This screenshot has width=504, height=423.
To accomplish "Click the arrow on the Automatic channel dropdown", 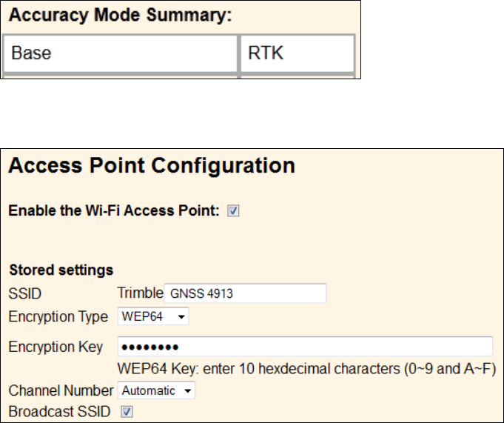I will point(188,390).
